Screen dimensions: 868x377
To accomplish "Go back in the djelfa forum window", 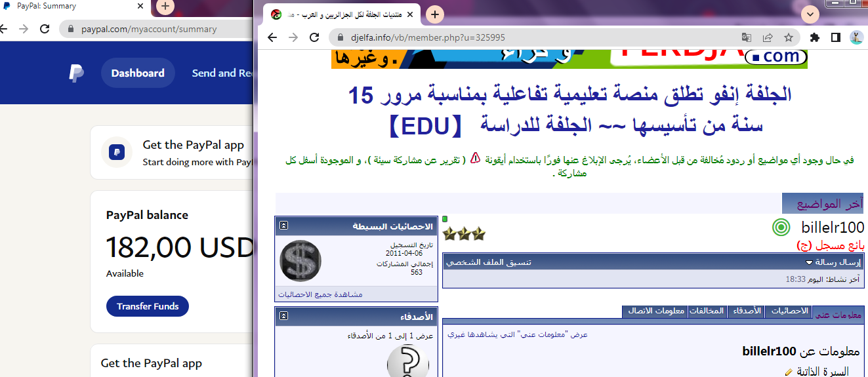I will coord(272,37).
